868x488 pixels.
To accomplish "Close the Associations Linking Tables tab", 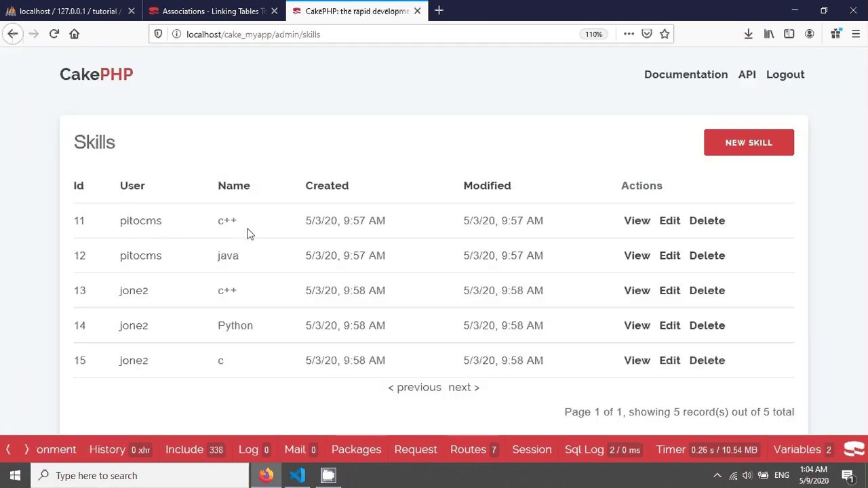I will pos(274,11).
